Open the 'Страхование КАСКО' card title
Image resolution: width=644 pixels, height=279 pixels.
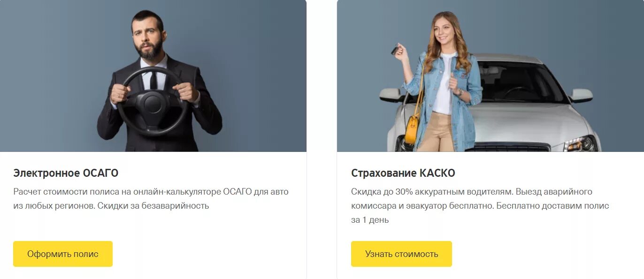pos(403,173)
